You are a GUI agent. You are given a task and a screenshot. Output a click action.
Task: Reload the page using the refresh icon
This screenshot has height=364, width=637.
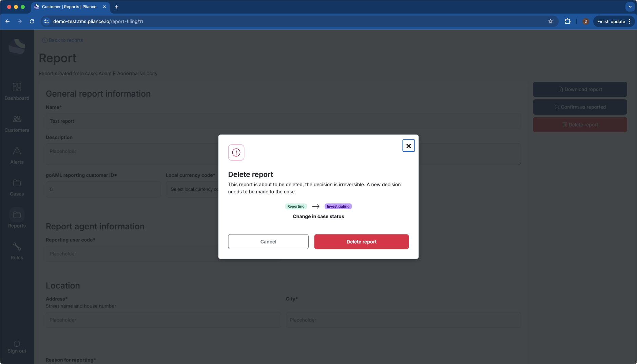click(32, 21)
